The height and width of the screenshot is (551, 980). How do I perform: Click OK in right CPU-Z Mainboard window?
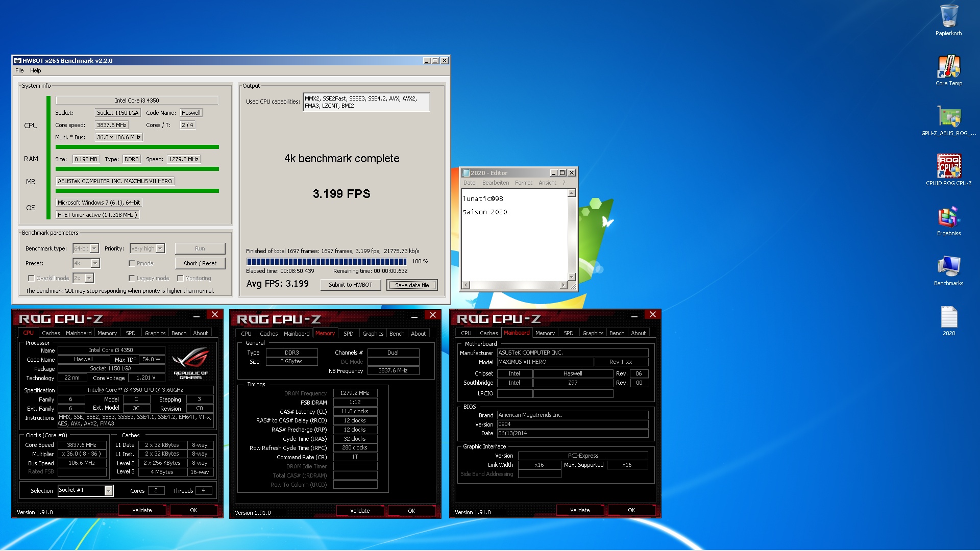point(631,510)
